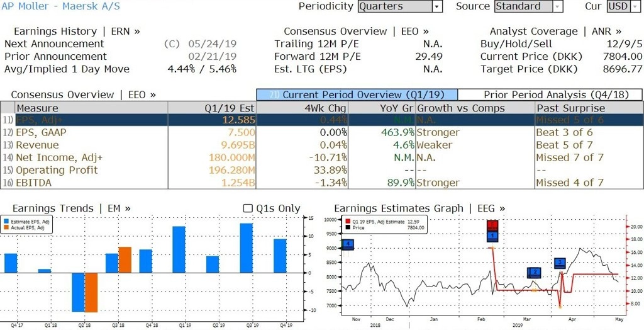The width and height of the screenshot is (644, 330).
Task: Click the black Price legend swatch
Action: pyautogui.click(x=348, y=227)
